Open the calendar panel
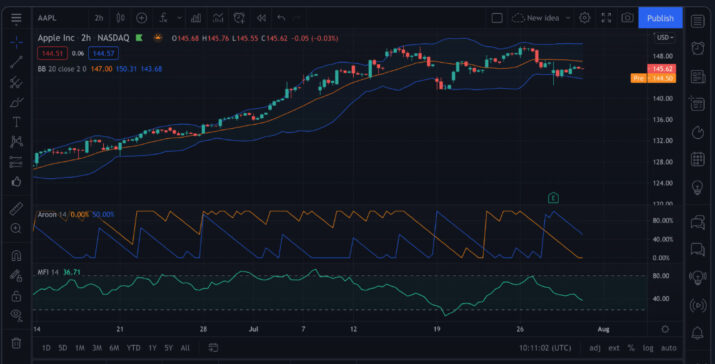715x364 pixels. tap(698, 159)
